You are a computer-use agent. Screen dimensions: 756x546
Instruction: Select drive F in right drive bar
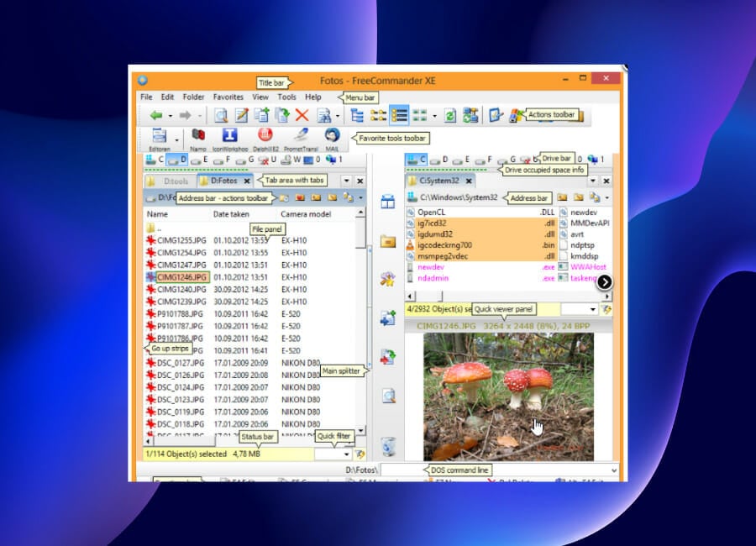(484, 160)
